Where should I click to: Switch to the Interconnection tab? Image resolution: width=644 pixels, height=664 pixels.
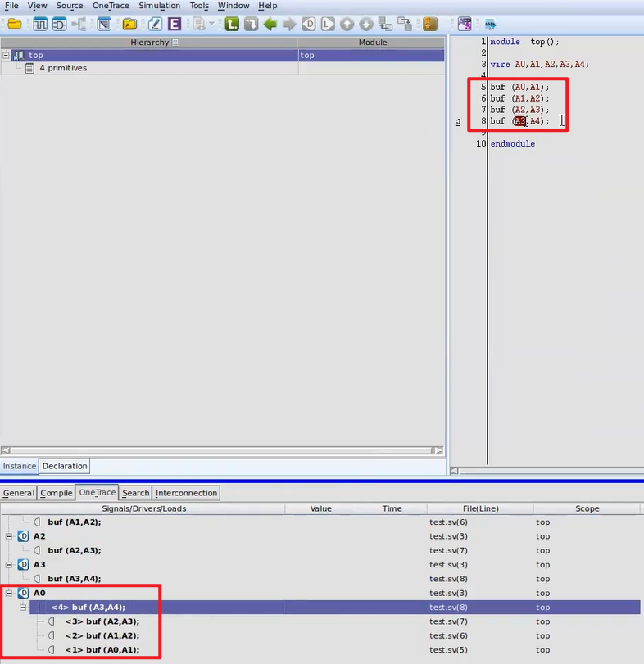(186, 493)
